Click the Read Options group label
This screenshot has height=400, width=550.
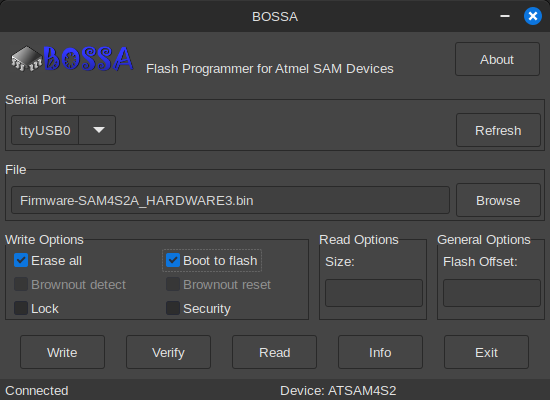coord(359,240)
